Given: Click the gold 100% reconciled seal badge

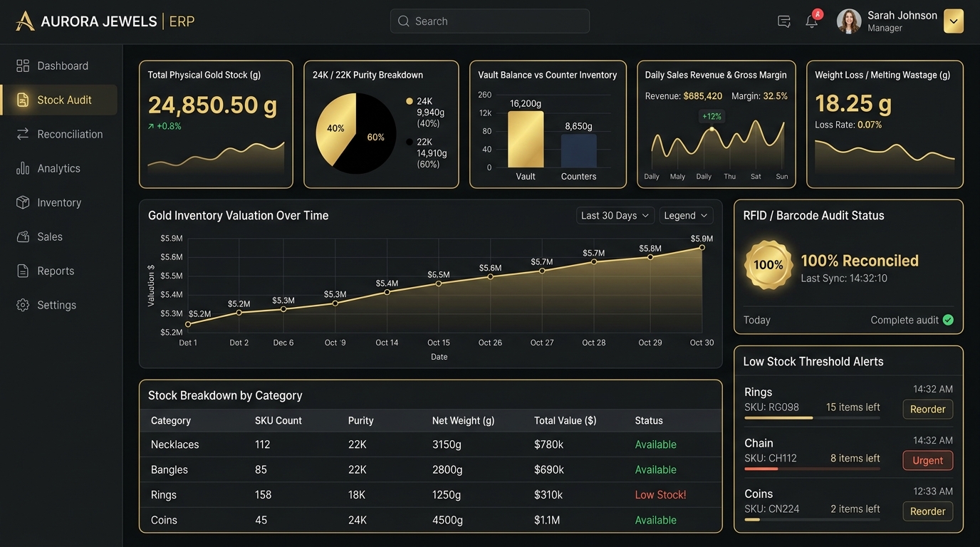Looking at the screenshot, I should pyautogui.click(x=768, y=265).
